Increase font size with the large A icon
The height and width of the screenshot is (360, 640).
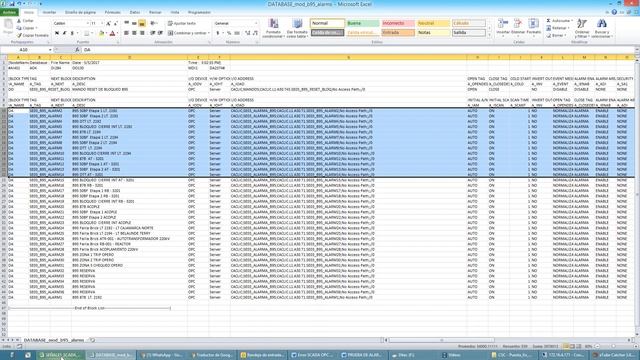[109, 23]
